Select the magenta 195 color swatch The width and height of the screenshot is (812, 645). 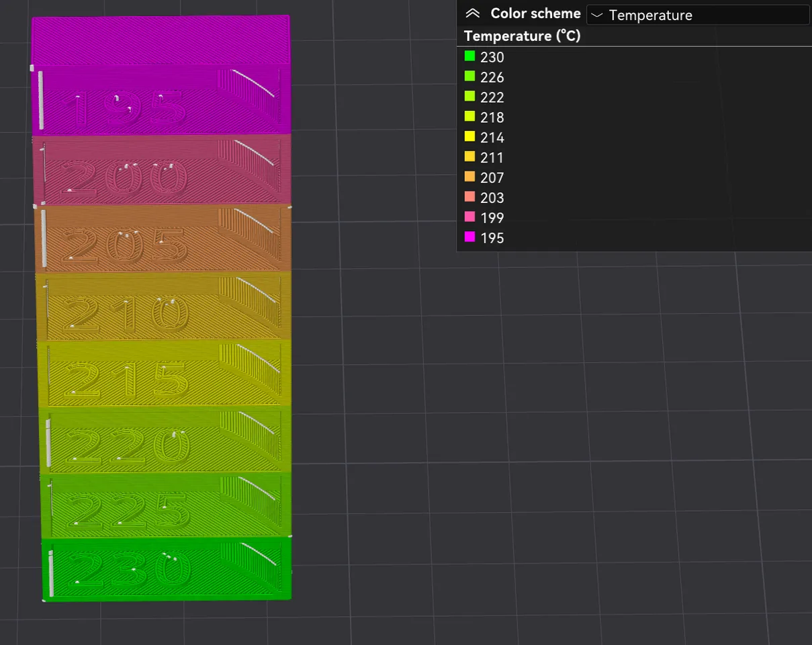[469, 238]
